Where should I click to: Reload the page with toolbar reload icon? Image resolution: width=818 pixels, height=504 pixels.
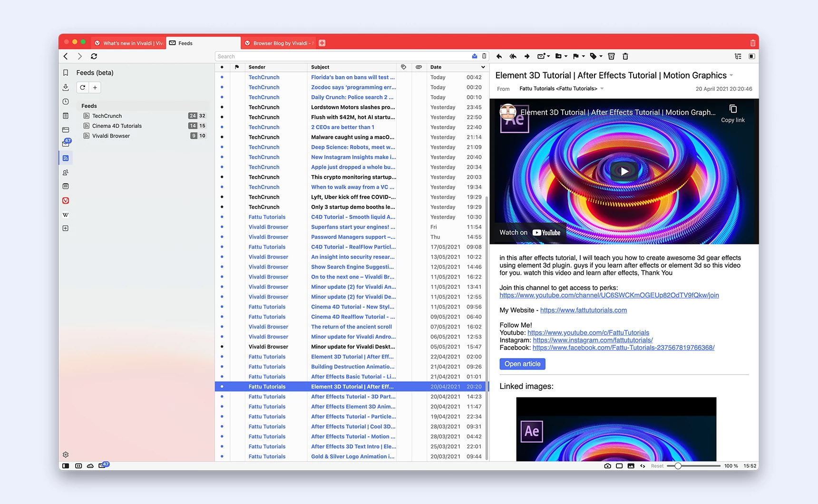[x=94, y=56]
